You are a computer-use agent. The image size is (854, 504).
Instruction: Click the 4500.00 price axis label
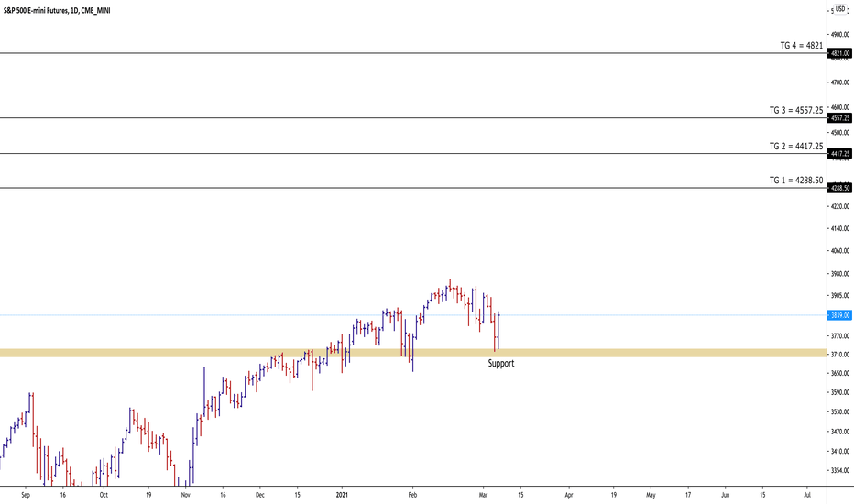point(840,133)
